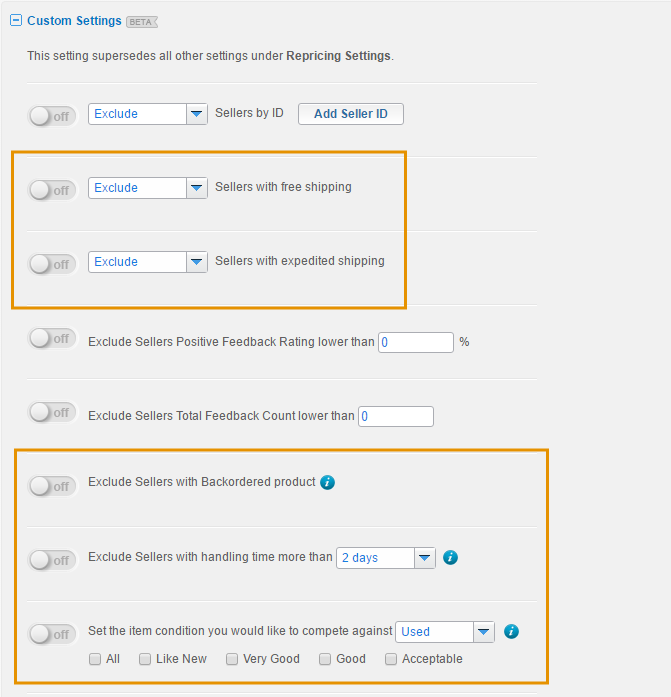Toggle the item condition compete switch
Screen dimensions: 671x697
click(x=52, y=634)
